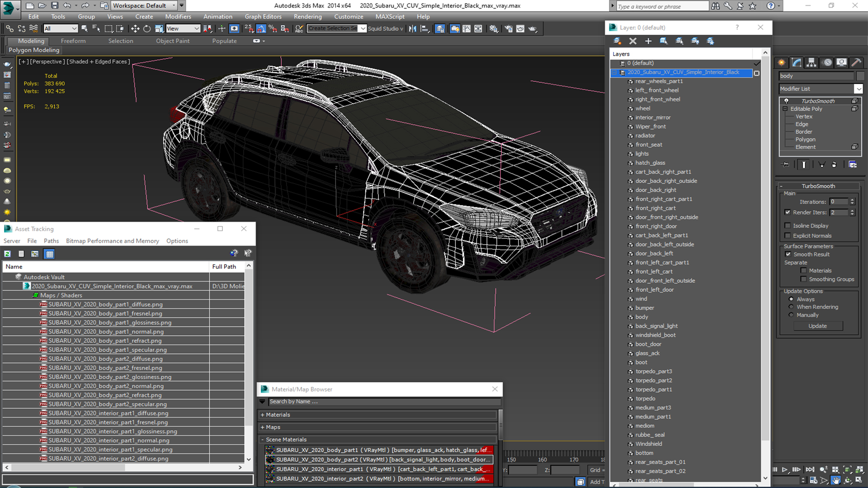Click Show End Result toggle icon

[804, 165]
